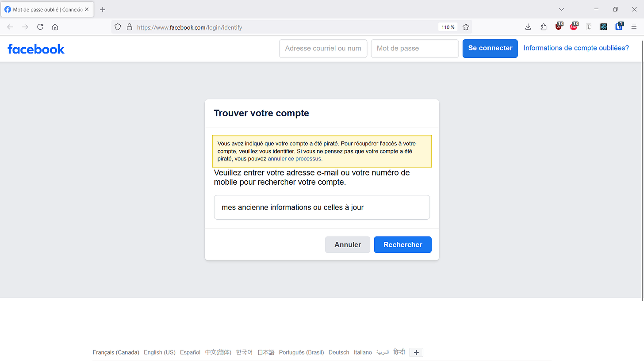Viewport: 644px width, 362px height.
Task: Expand more languages with the plus button
Action: click(x=416, y=352)
